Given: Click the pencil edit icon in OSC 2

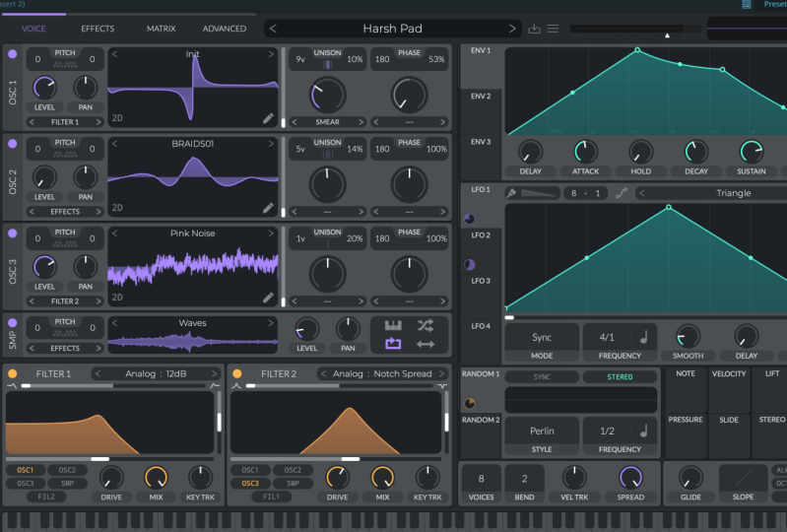Looking at the screenshot, I should 268,208.
